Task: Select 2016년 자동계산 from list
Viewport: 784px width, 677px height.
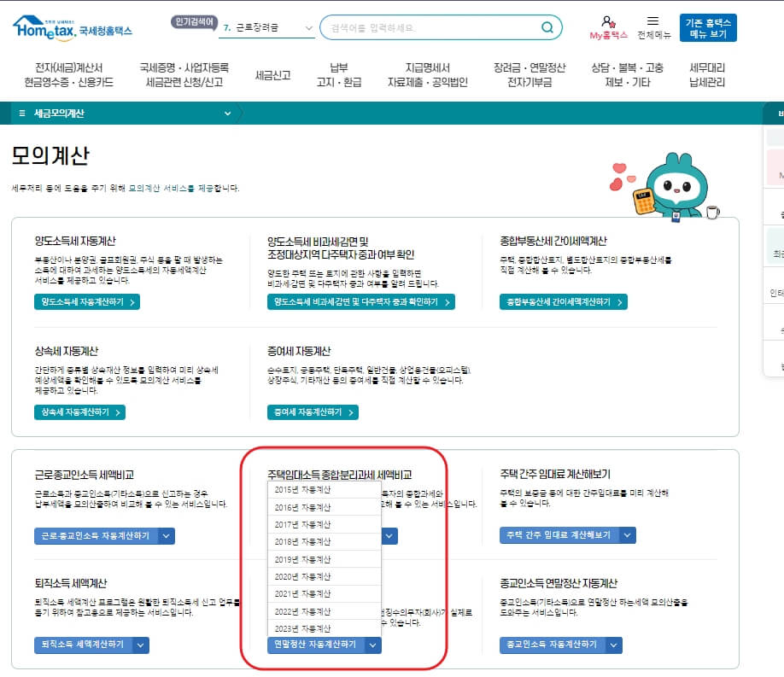Action: click(x=325, y=507)
